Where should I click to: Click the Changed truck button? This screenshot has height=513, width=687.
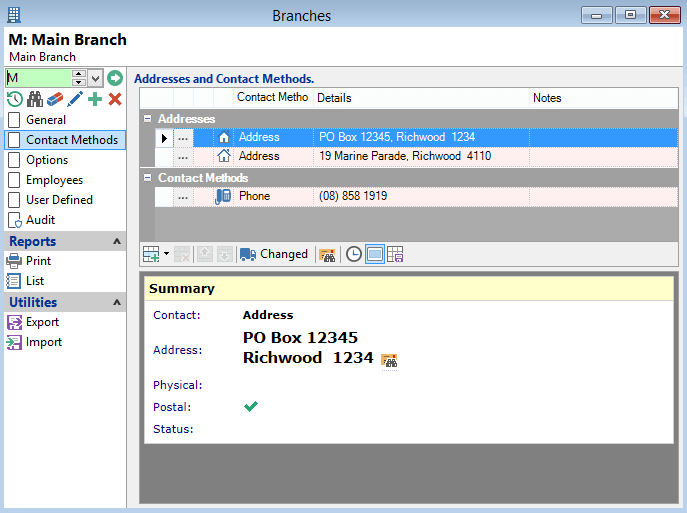click(274, 254)
